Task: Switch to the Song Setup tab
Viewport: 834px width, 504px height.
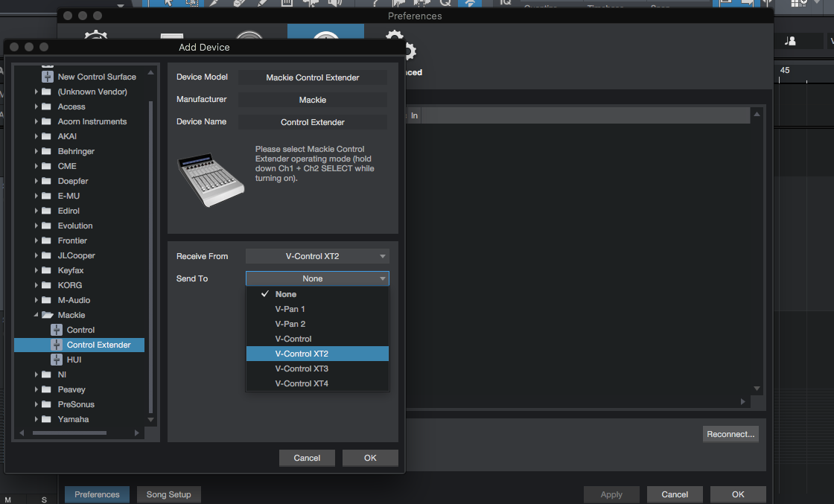Action: (x=168, y=494)
